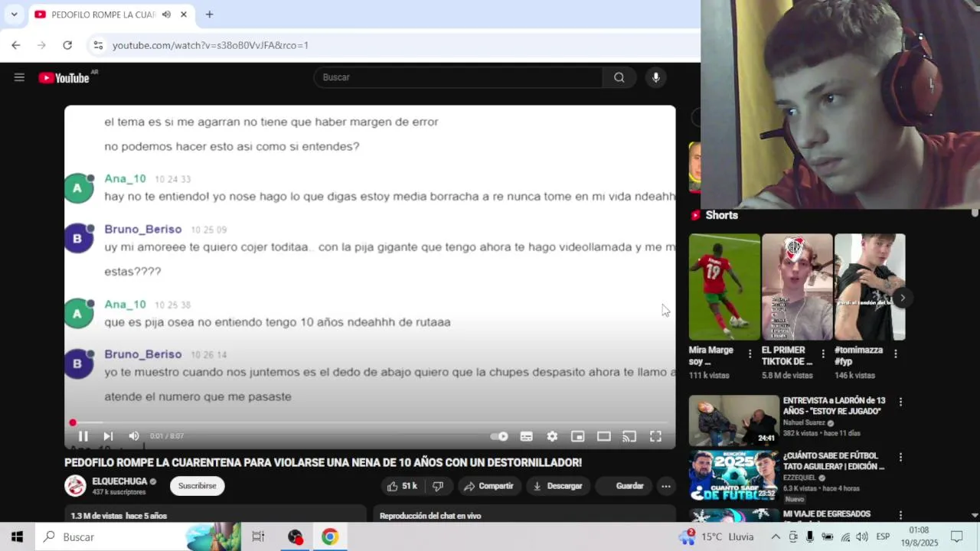Expand the description showing 1.3 M de vistas

click(216, 515)
